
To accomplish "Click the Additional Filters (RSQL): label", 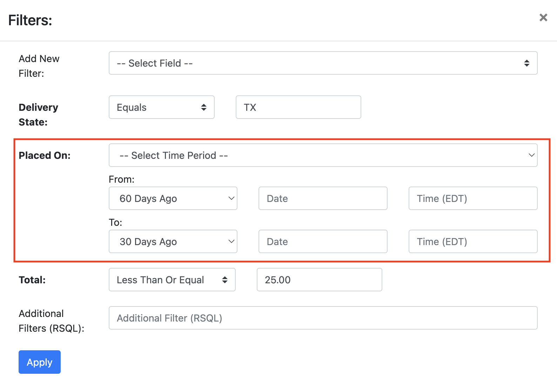I will [52, 321].
